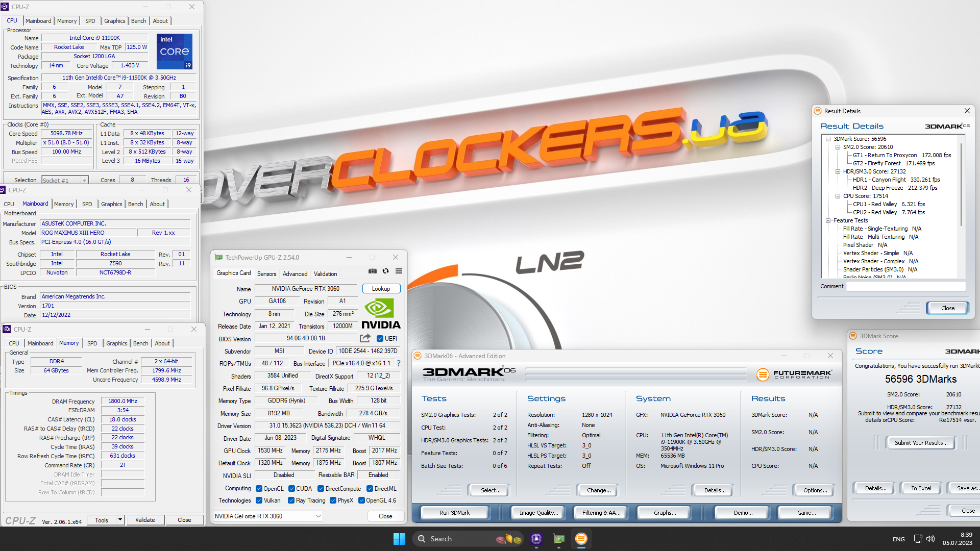Click the 3DMark Score window title icon
Viewport: 980px width, 551px height.
pos(853,336)
